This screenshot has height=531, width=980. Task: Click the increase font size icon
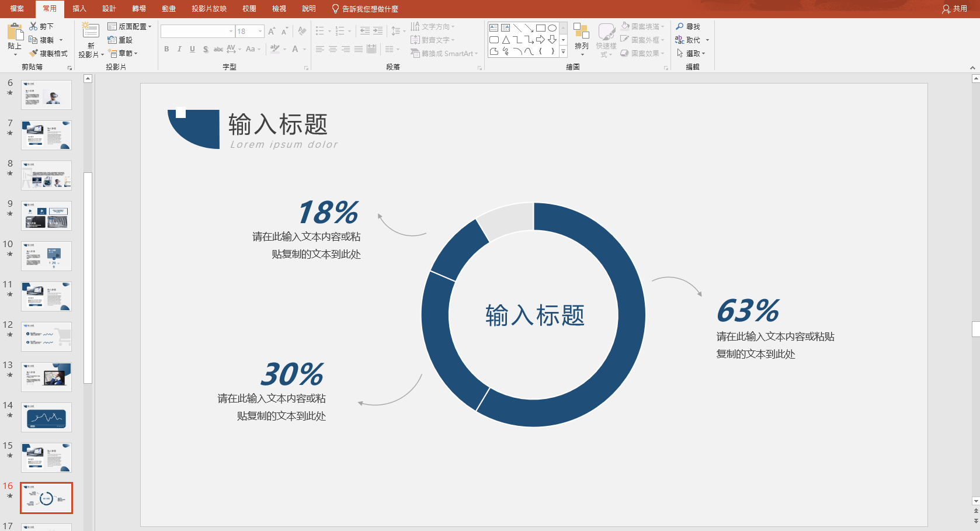point(272,32)
